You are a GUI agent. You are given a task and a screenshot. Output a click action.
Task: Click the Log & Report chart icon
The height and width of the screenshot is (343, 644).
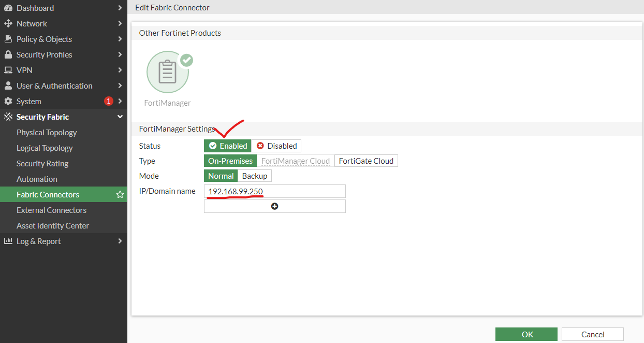coord(8,241)
